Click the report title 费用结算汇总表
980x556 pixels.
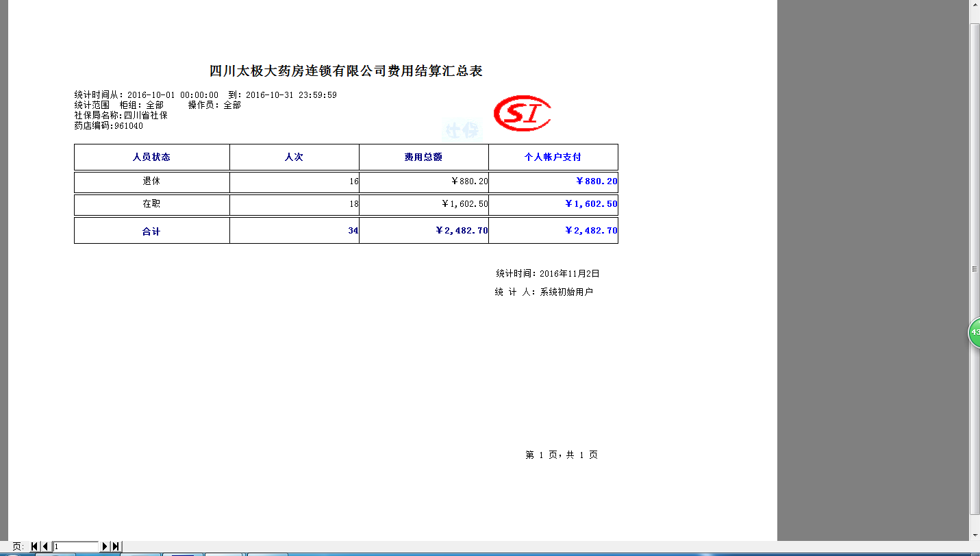[346, 71]
